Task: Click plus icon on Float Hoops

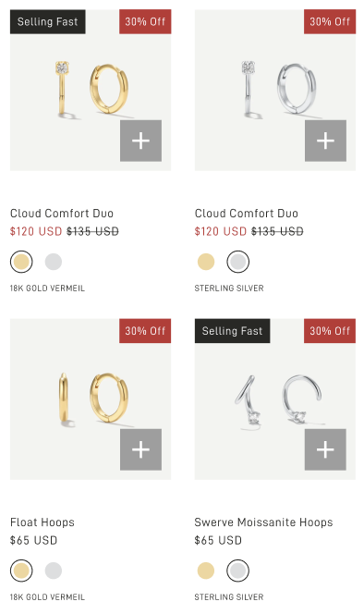Action: [141, 449]
